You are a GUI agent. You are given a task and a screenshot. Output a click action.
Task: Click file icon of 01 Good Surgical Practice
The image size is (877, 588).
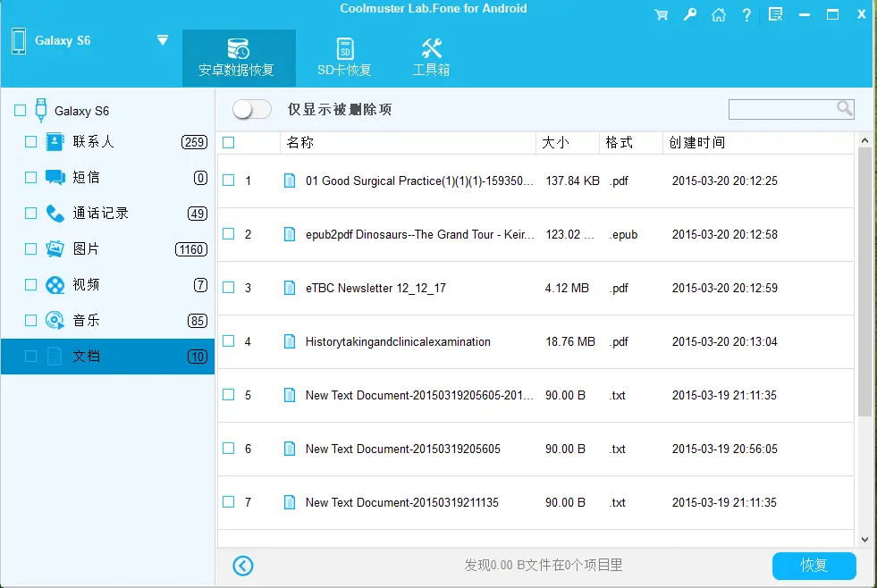click(x=290, y=181)
